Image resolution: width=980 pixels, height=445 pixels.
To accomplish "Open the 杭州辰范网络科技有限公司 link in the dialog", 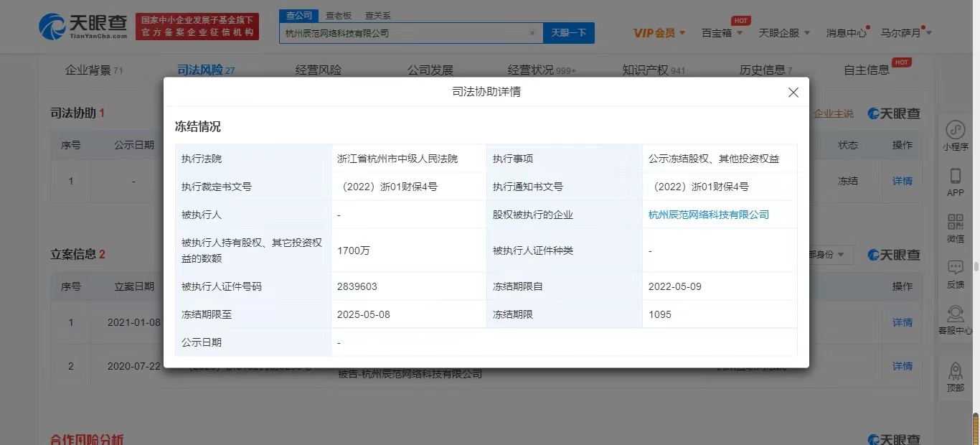I will coord(709,215).
